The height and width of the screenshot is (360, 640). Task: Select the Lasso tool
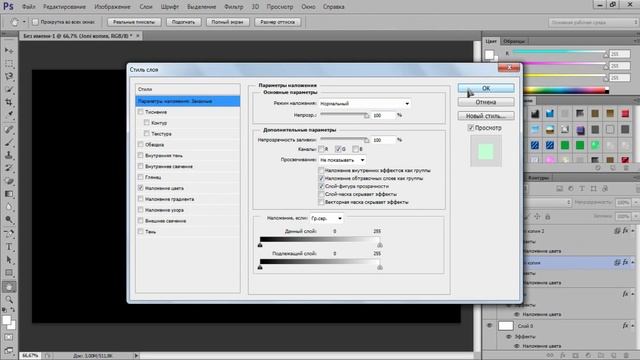click(9, 76)
